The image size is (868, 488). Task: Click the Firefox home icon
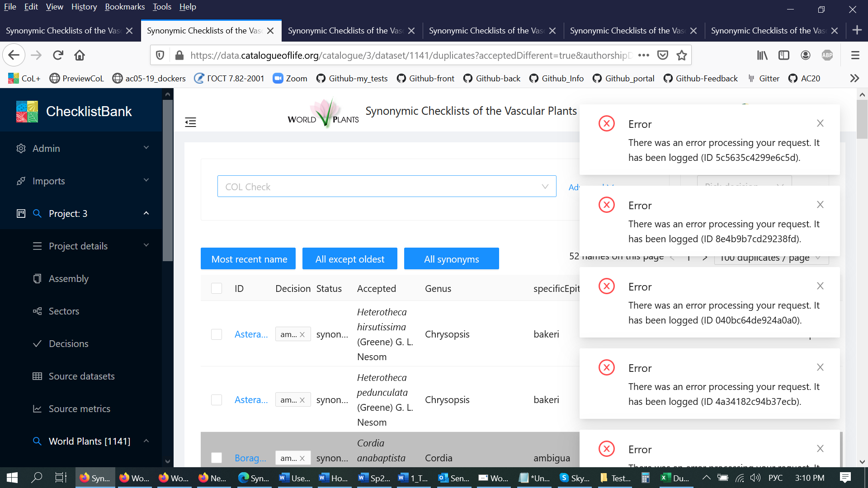click(x=80, y=55)
